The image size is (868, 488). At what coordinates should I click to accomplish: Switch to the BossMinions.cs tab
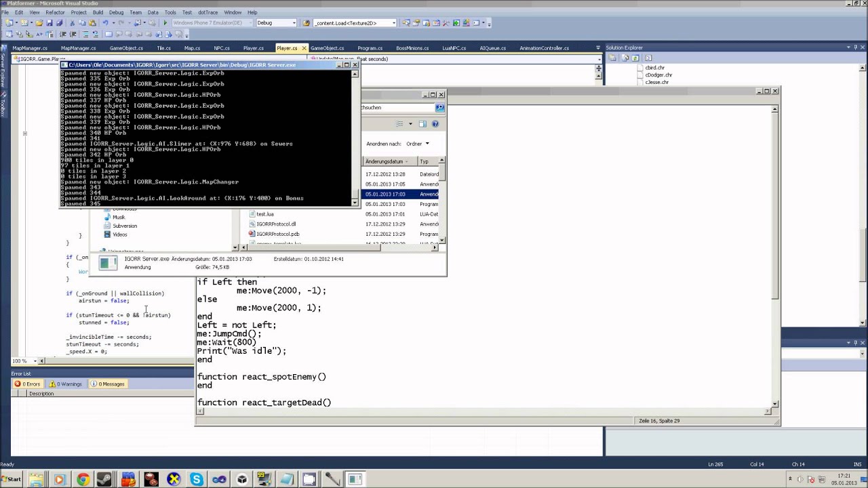(x=412, y=48)
